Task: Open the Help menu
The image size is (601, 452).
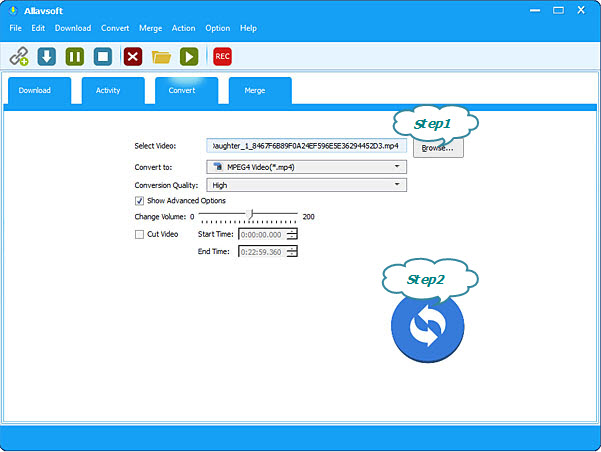Action: [248, 28]
